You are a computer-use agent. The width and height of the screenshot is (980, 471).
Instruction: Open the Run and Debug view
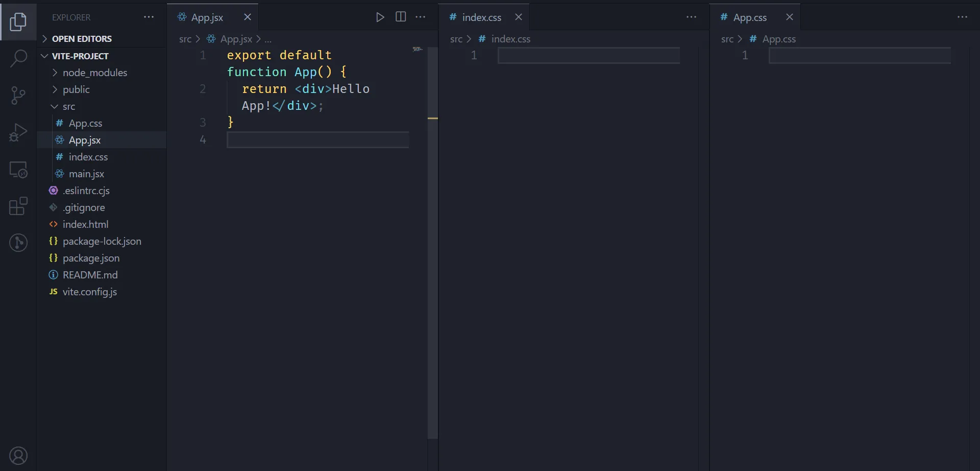coord(18,133)
